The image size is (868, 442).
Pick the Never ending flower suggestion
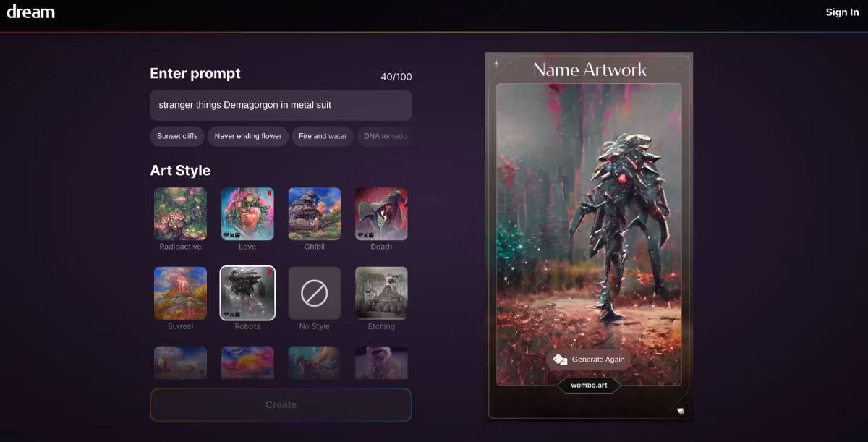248,136
